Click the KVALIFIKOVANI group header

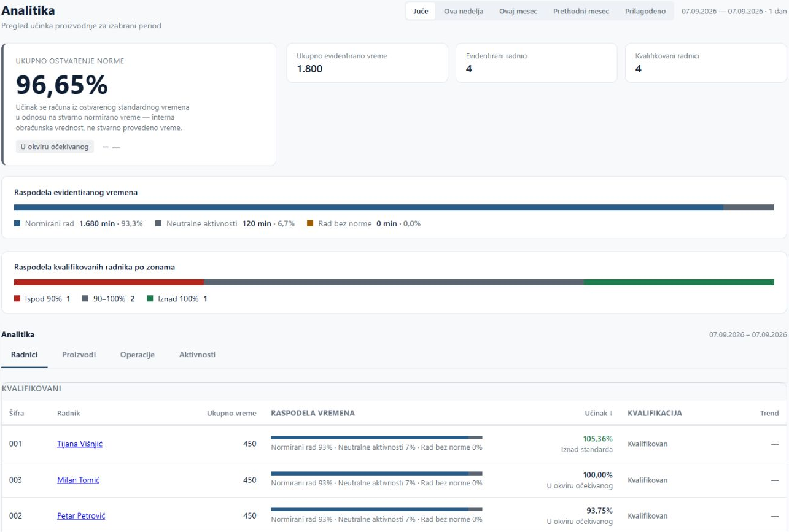[31, 388]
